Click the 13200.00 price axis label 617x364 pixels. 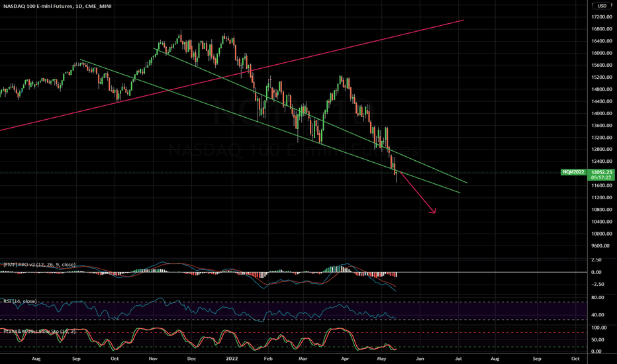602,138
